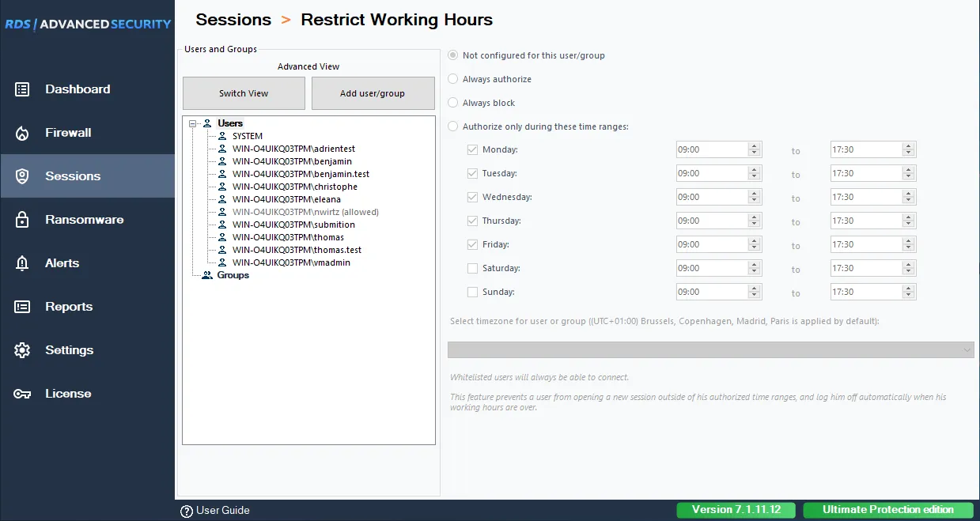The width and height of the screenshot is (980, 521).
Task: Click the Add user/group button
Action: [373, 92]
